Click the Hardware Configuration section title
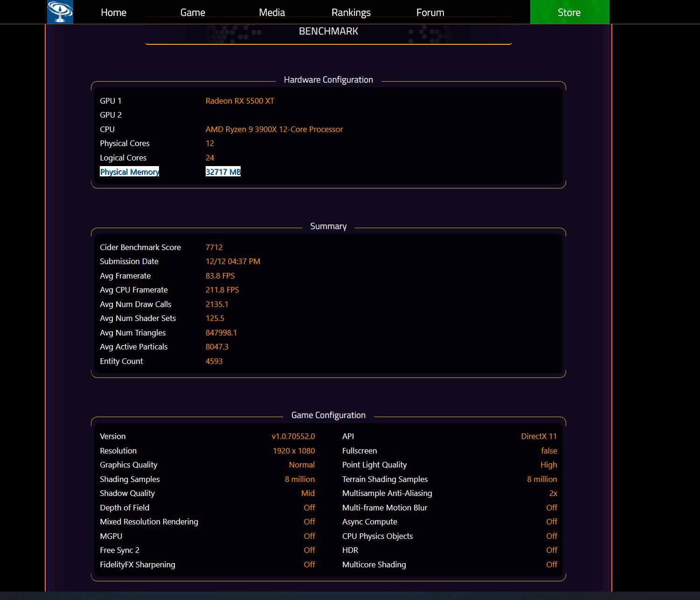700x600 pixels. point(328,80)
